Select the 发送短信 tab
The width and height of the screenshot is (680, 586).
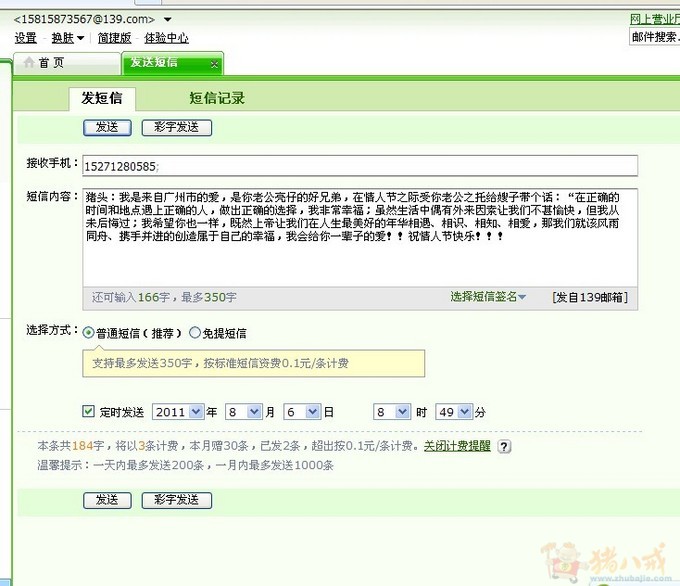173,63
